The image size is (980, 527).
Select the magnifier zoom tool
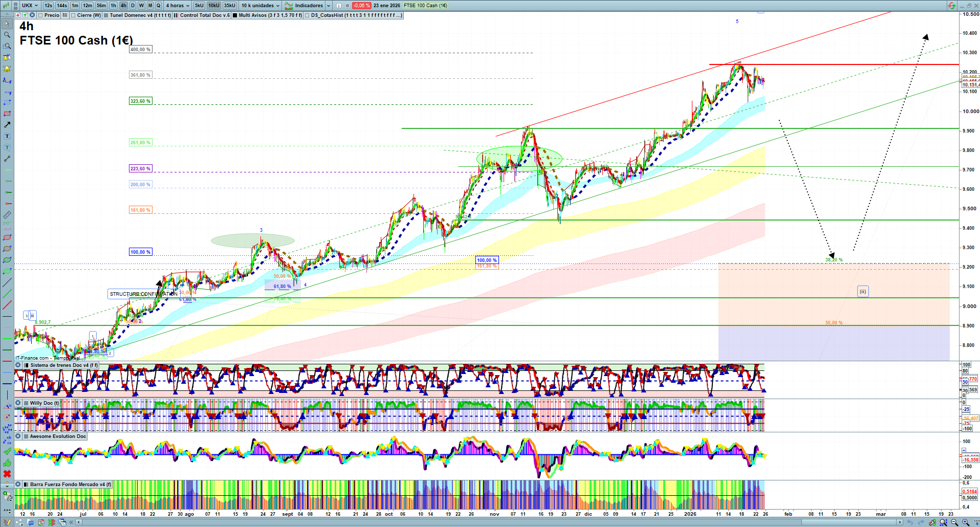coord(7,35)
